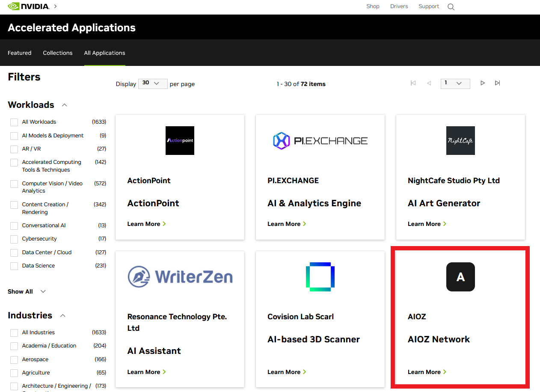Tick the Aerospace industry checkbox
Image resolution: width=540 pixels, height=392 pixels.
14,360
